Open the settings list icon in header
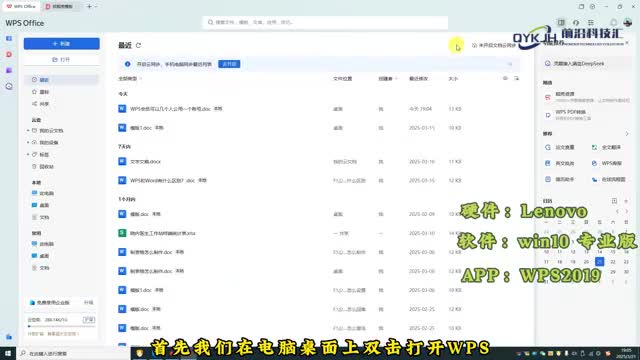The height and width of the screenshot is (360, 640). [591, 22]
